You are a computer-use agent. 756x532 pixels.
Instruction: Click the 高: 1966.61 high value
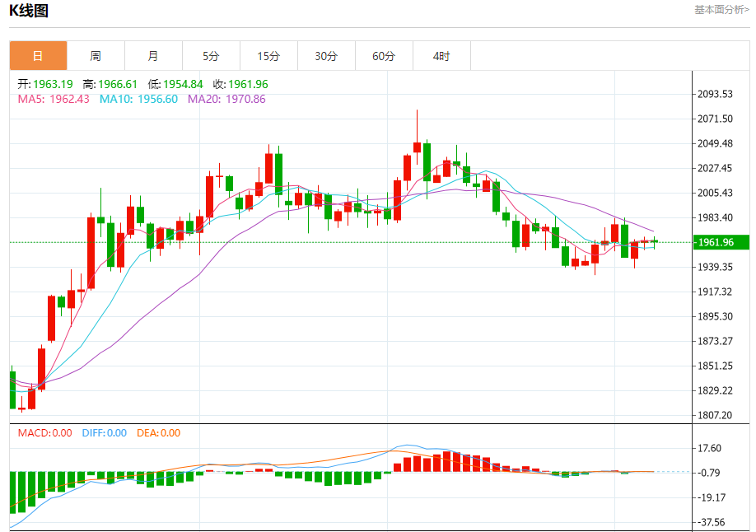[110, 84]
